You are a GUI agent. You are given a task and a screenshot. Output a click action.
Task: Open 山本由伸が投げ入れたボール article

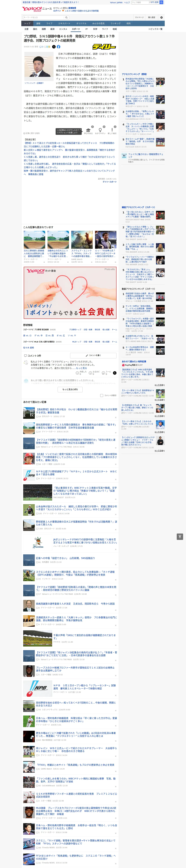(x=76, y=508)
